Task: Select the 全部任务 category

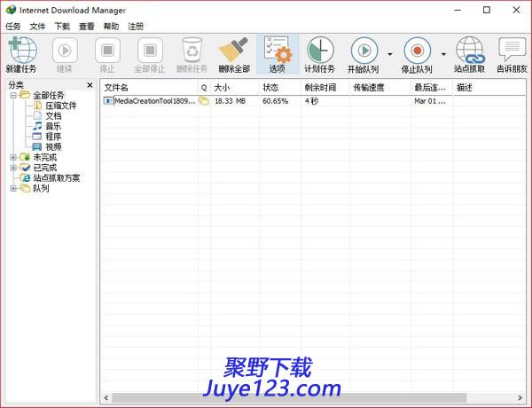Action: [48, 96]
